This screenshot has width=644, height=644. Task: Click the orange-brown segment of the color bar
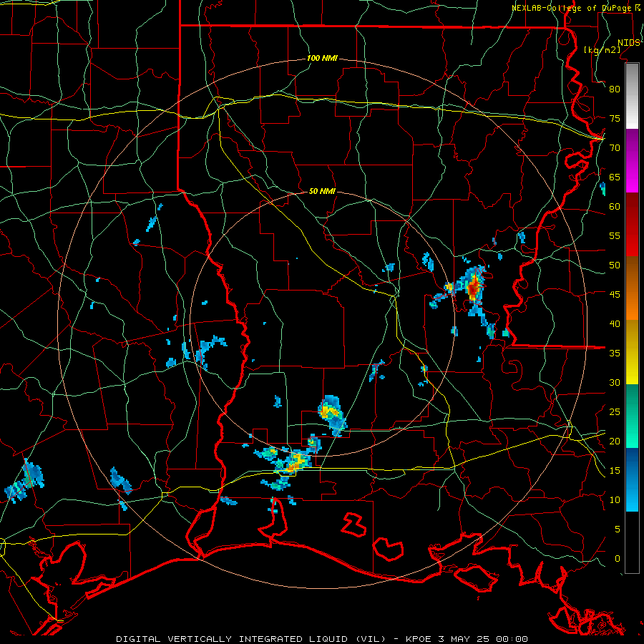(x=632, y=288)
